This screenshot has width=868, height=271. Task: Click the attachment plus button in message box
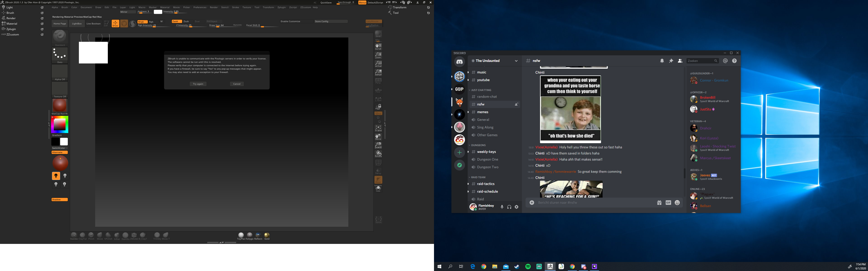pos(532,203)
